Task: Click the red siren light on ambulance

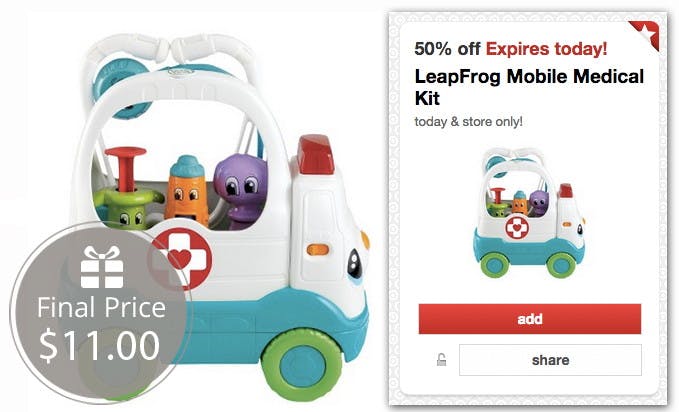Action: (316, 155)
